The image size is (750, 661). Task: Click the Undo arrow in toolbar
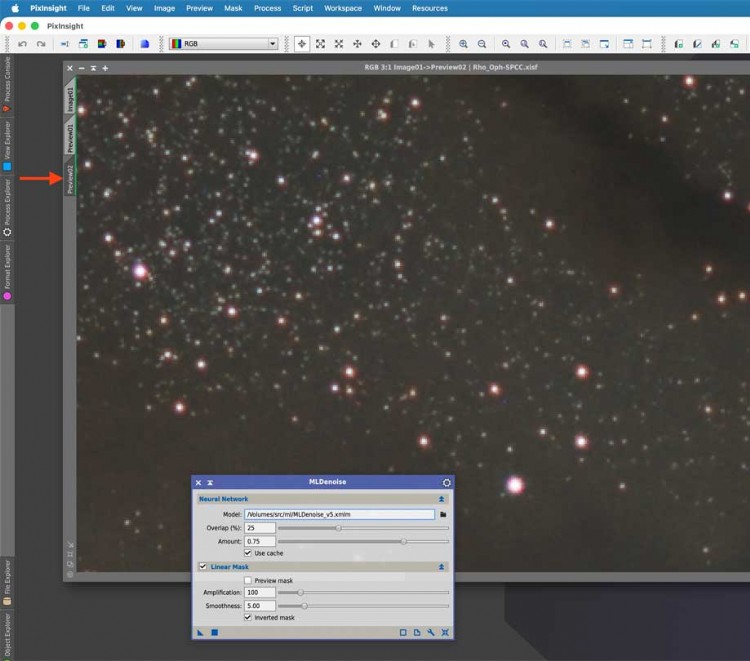(22, 44)
